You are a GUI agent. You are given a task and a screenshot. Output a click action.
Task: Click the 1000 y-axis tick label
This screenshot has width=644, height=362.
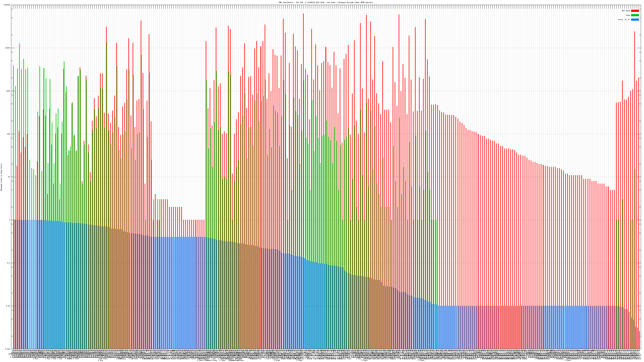[x=8, y=91]
